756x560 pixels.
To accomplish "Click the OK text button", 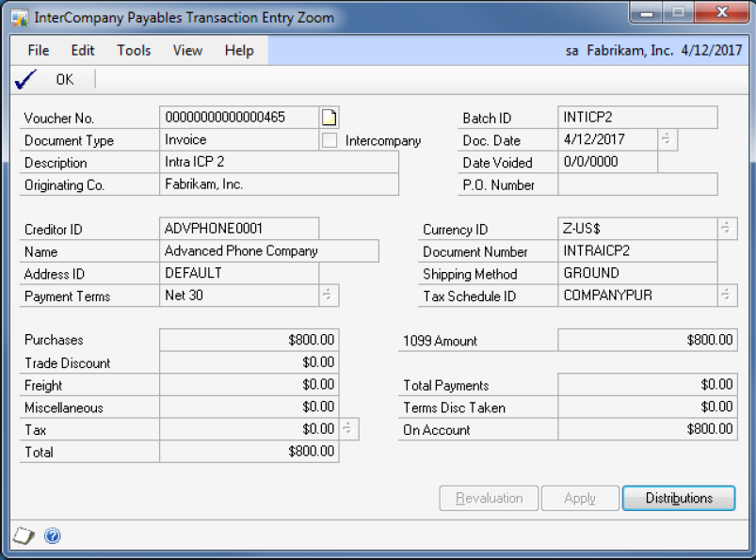I will coord(64,80).
